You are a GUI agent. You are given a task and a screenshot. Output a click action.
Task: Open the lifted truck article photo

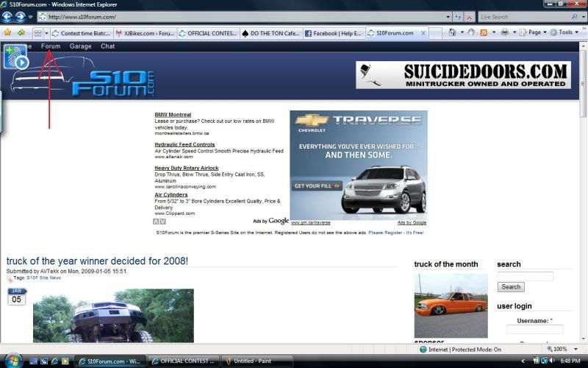[x=113, y=316]
